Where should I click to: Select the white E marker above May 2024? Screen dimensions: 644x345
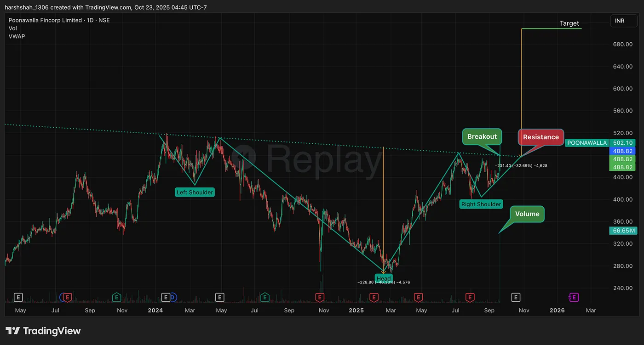pyautogui.click(x=220, y=297)
